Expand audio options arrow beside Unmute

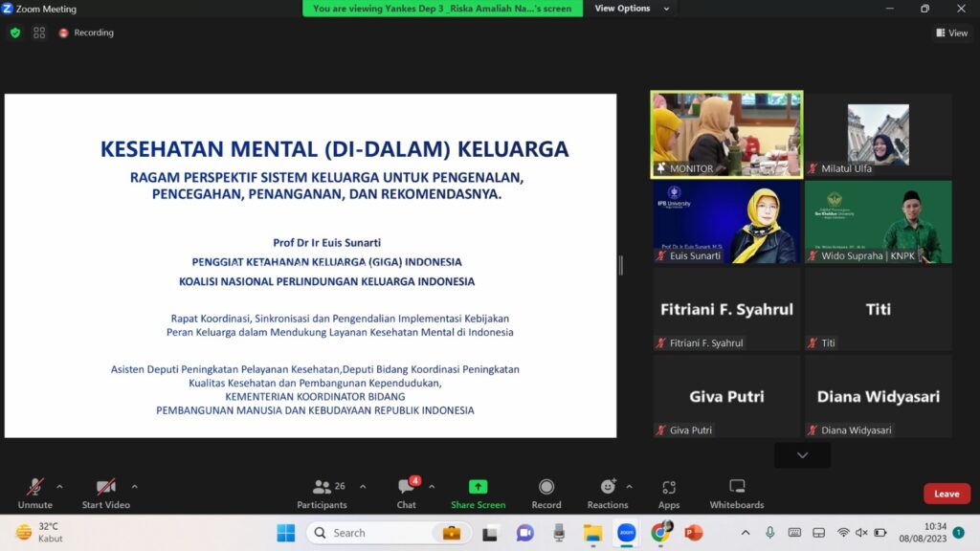pos(59,486)
